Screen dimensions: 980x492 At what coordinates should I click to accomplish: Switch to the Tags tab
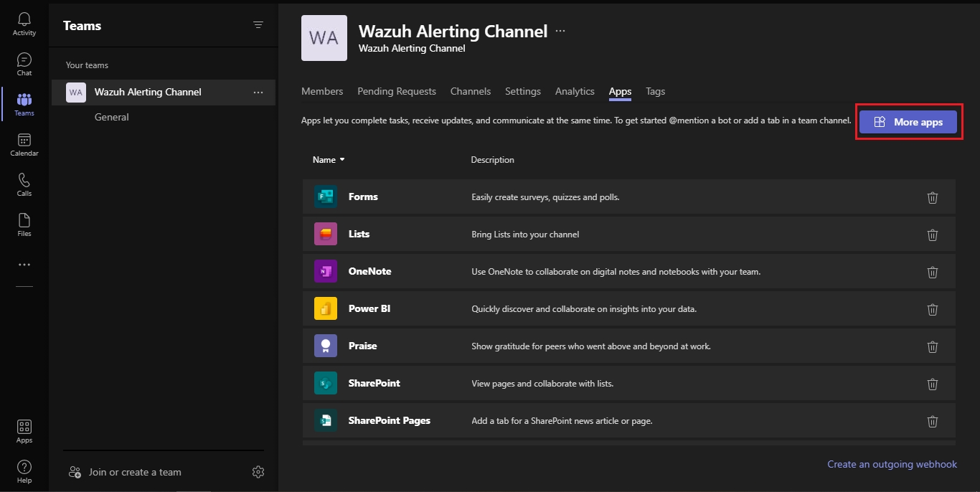click(x=655, y=91)
